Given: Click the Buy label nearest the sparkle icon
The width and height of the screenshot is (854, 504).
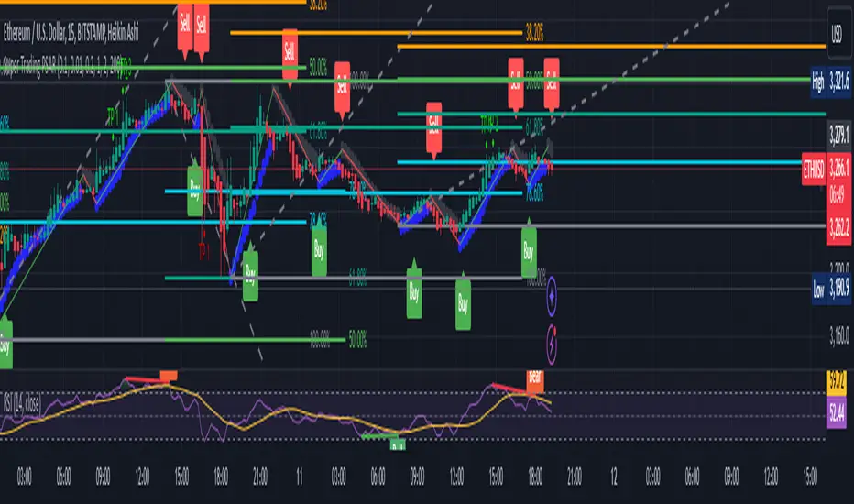Looking at the screenshot, I should coord(529,248).
